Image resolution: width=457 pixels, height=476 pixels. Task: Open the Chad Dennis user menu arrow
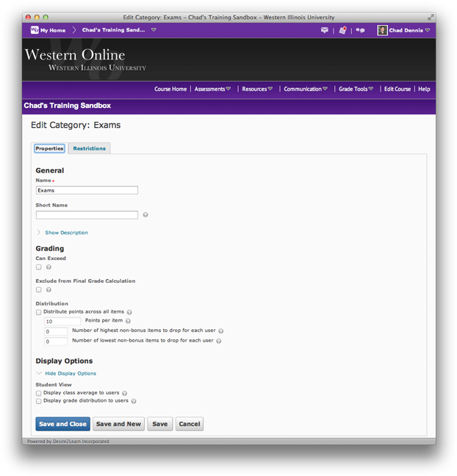[x=428, y=30]
